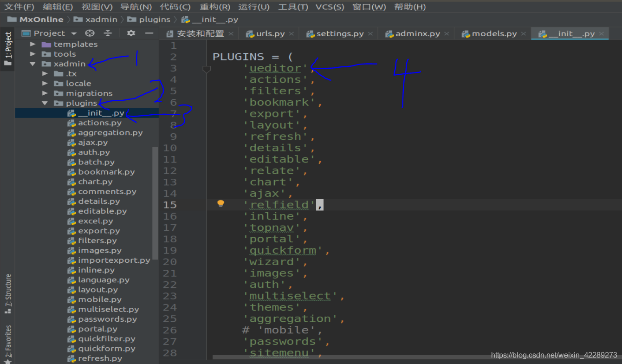This screenshot has height=364, width=622.
Task: Click the scroll-from-source crosshair icon
Action: click(x=90, y=33)
